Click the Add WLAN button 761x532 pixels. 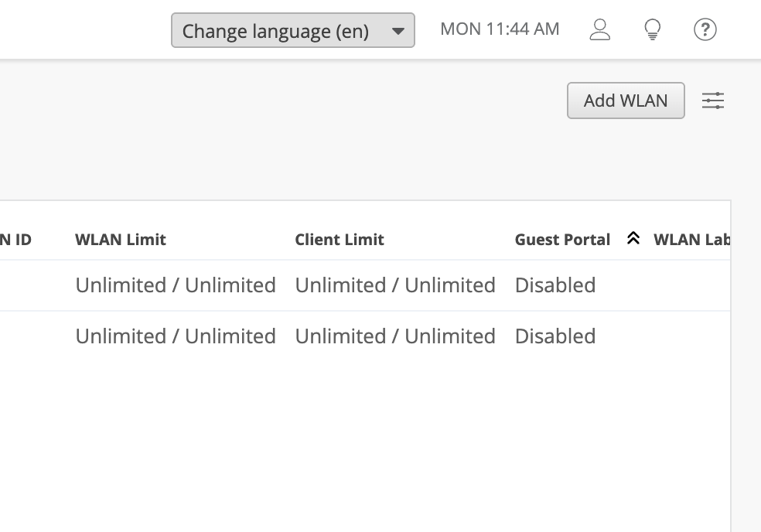[626, 101]
